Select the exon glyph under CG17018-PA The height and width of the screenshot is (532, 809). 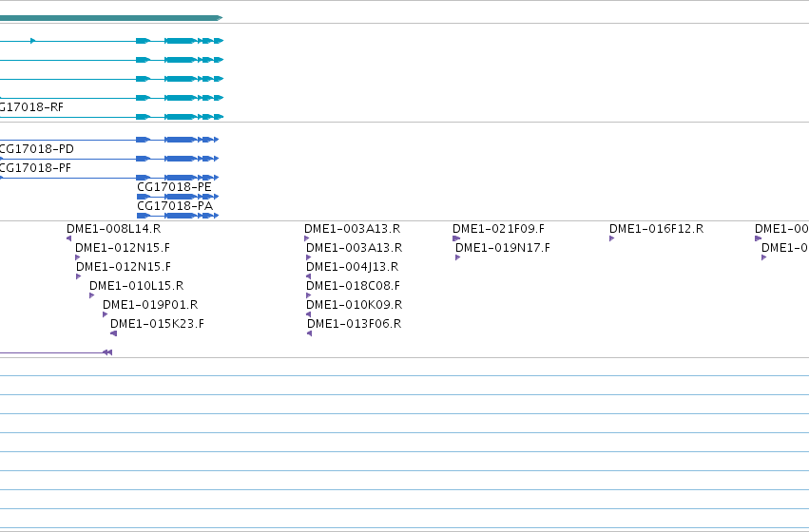[x=178, y=216]
